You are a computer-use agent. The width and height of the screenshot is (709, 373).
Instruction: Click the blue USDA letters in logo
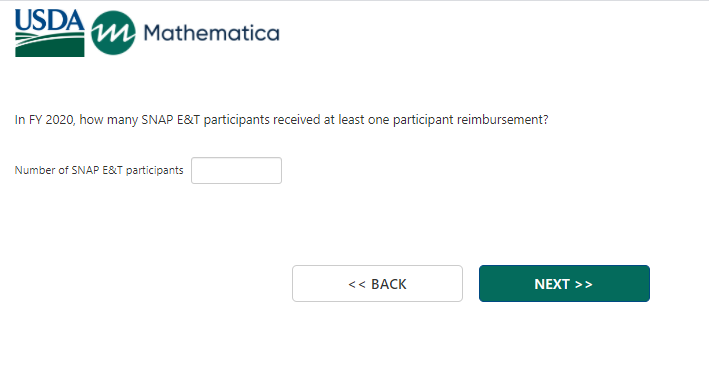pyautogui.click(x=50, y=20)
